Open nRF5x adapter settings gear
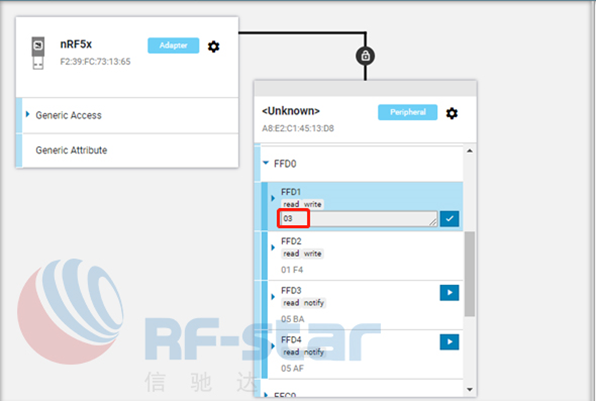Screen dimensions: 596x401 click(214, 46)
